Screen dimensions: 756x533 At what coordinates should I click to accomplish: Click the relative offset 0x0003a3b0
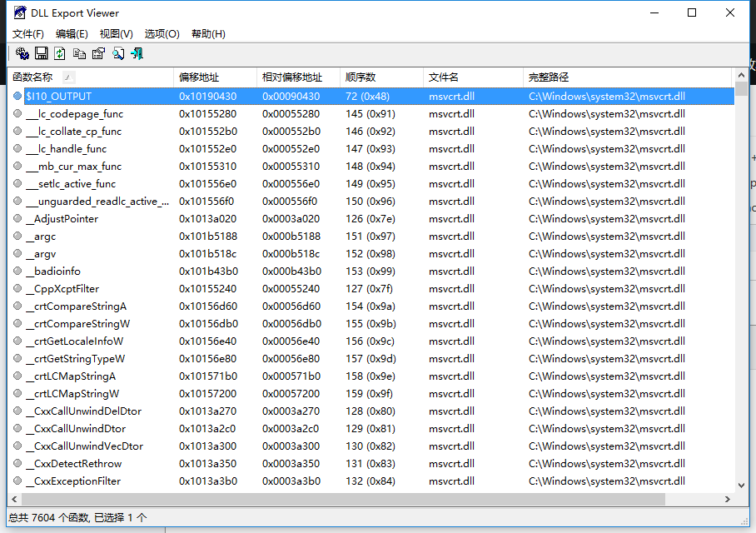pyautogui.click(x=291, y=481)
